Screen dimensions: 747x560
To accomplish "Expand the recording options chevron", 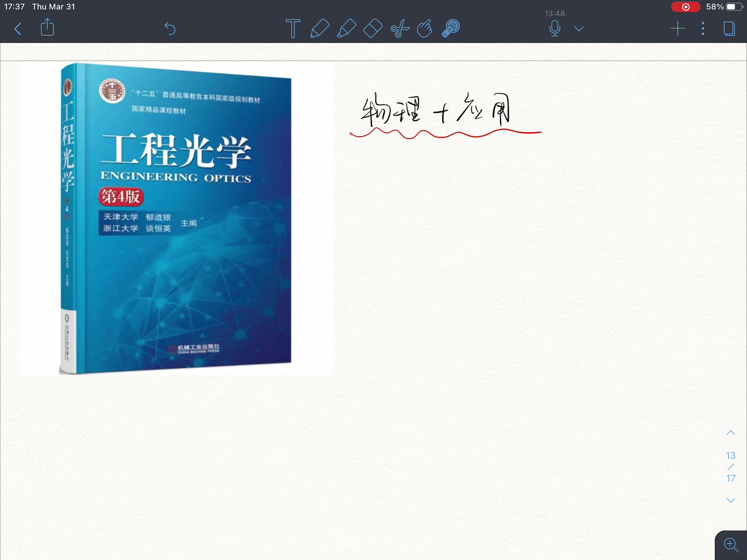I will (579, 29).
